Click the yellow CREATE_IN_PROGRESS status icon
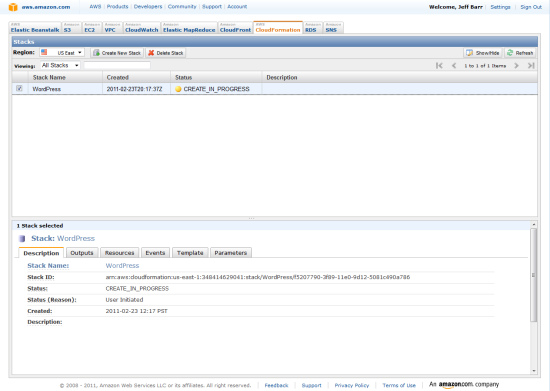This screenshot has width=550, height=391. (x=178, y=89)
